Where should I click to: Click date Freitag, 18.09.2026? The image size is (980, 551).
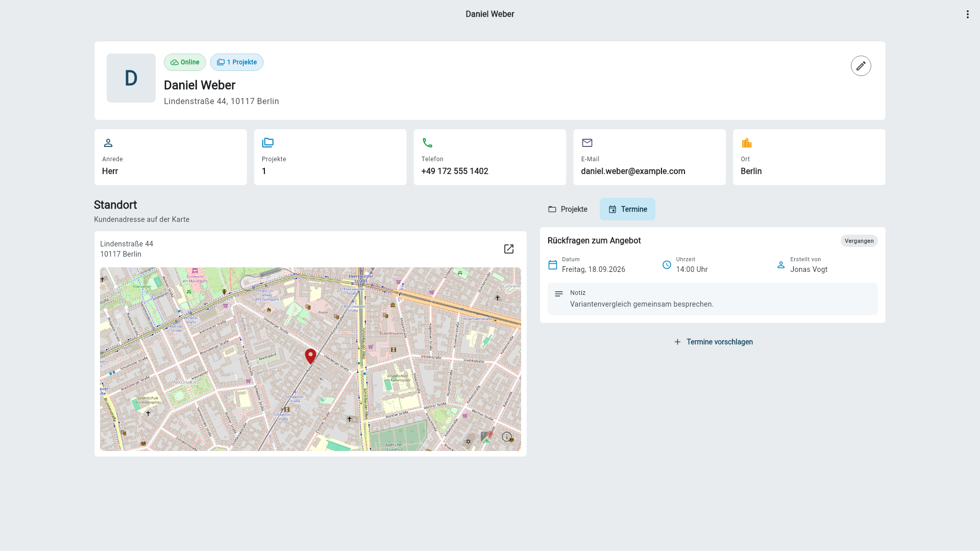[x=593, y=269]
